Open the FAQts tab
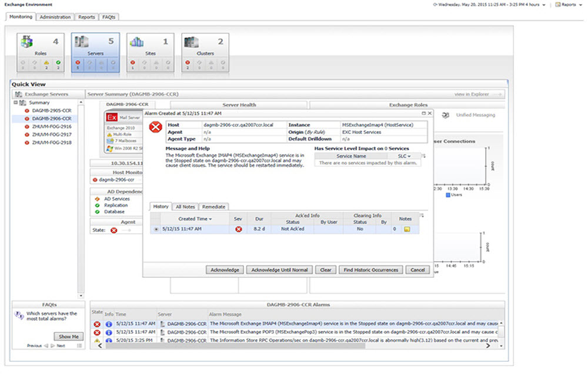Image resolution: width=588 pixels, height=376 pixels. tap(109, 17)
